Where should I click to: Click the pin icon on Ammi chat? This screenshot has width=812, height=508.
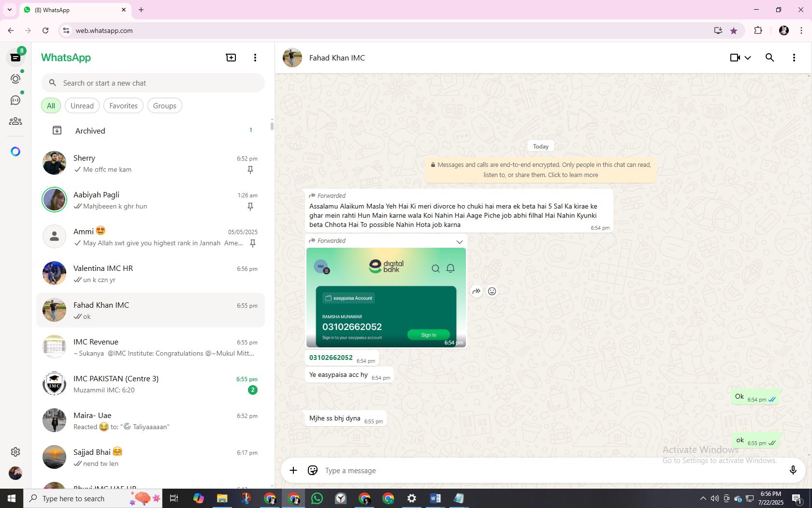[252, 243]
